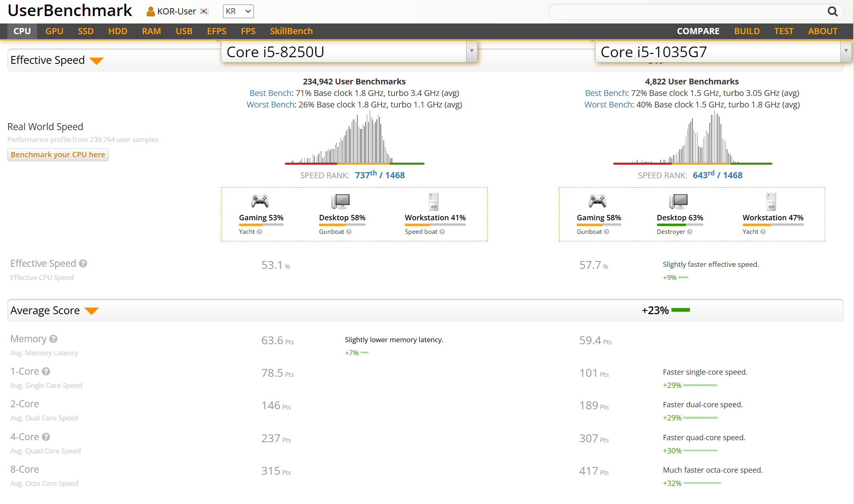The image size is (854, 504).
Task: Click into the top search field
Action: point(684,12)
